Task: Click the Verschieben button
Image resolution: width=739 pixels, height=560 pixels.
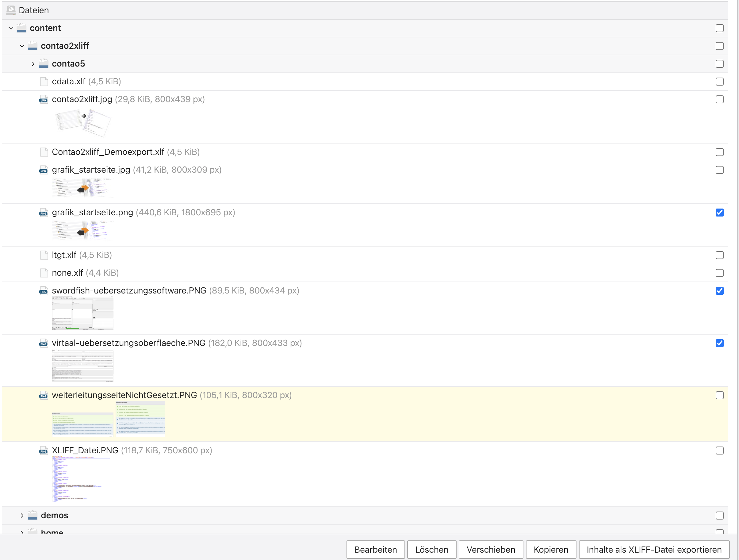Action: pos(490,550)
